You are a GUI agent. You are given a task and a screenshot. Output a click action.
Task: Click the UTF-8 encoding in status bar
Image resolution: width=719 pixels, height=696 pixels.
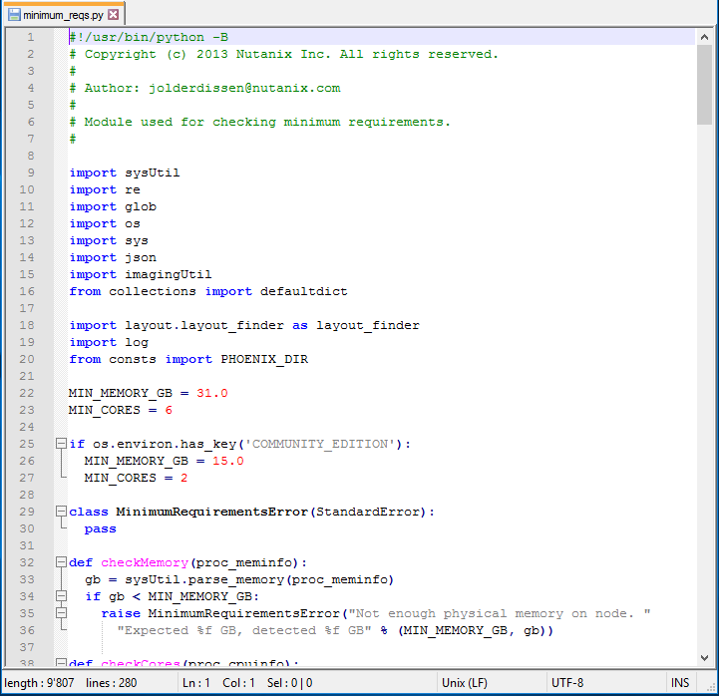[567, 683]
